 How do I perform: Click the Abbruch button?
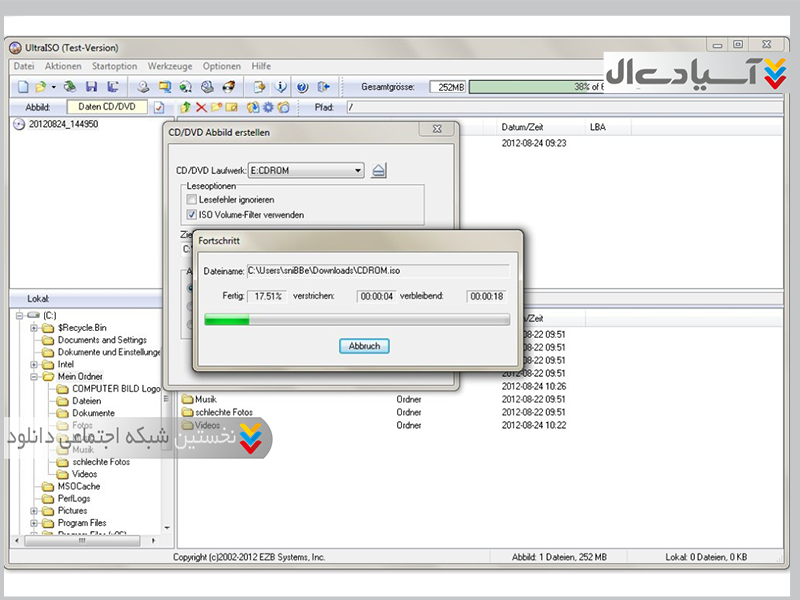[x=364, y=346]
